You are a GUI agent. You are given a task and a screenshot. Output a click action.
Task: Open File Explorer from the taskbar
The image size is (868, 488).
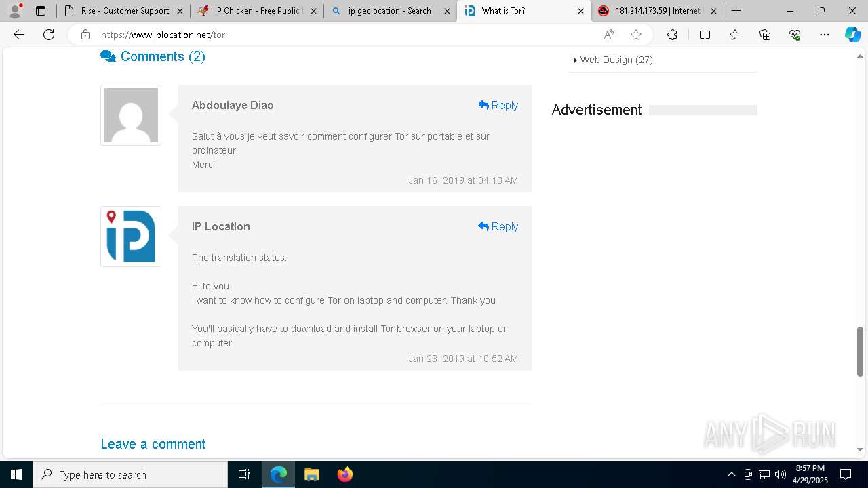click(311, 474)
